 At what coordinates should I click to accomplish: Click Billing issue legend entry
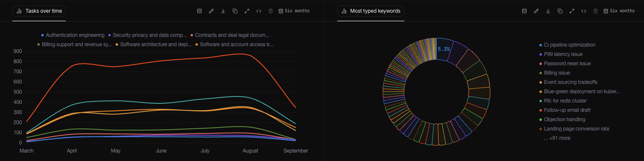pyautogui.click(x=554, y=73)
